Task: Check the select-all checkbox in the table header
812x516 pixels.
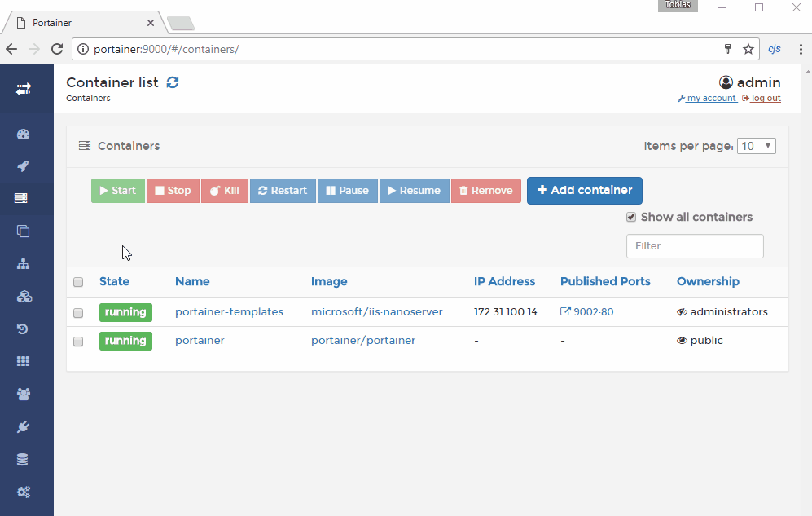Action: 78,282
